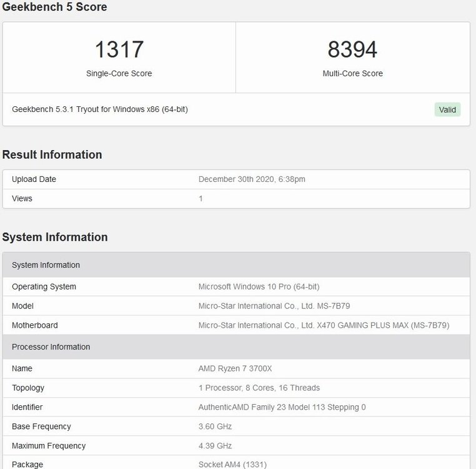The width and height of the screenshot is (476, 469).
Task: Select the System Information section heading
Action: coord(55,237)
